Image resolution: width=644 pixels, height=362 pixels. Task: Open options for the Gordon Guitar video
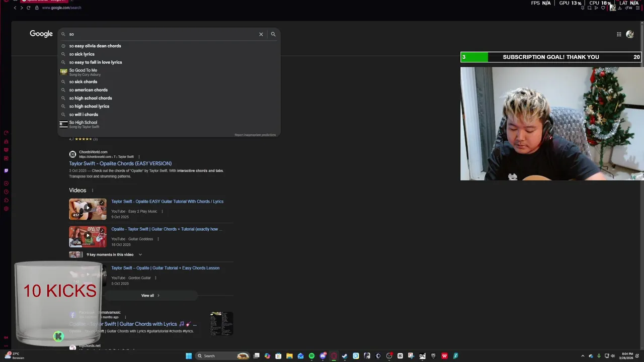pyautogui.click(x=155, y=278)
